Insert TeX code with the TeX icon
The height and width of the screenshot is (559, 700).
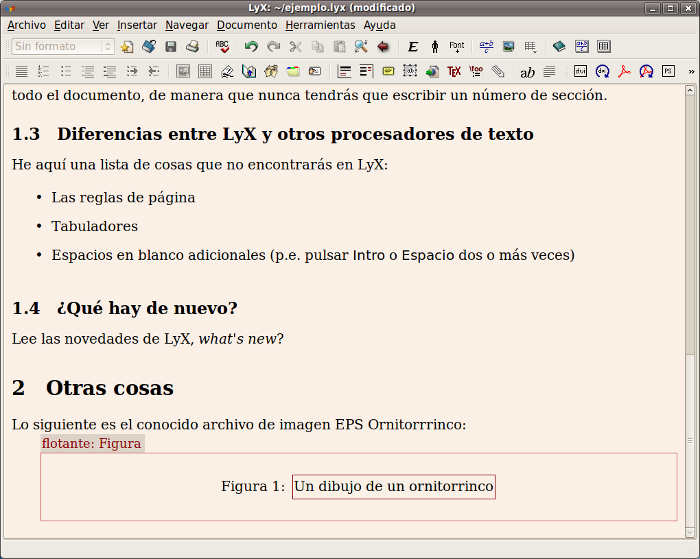tap(454, 71)
